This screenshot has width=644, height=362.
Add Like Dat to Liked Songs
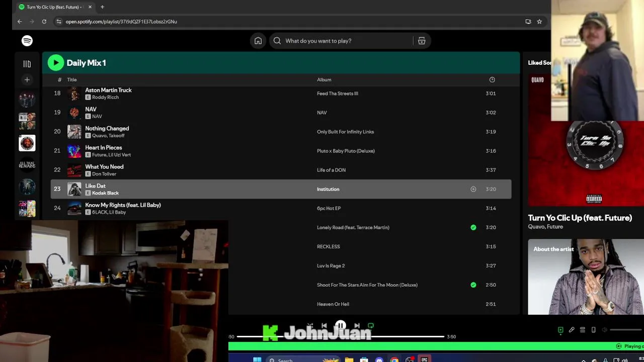pyautogui.click(x=473, y=189)
